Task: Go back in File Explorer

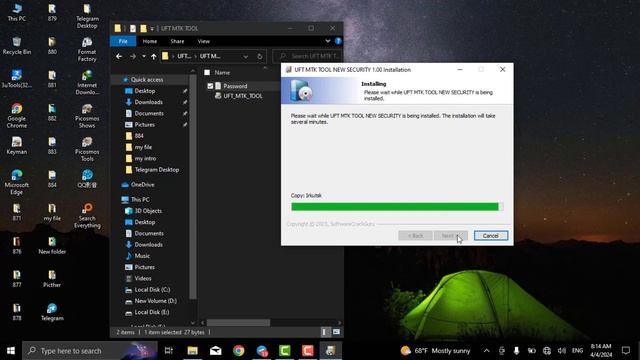Action: [119, 56]
